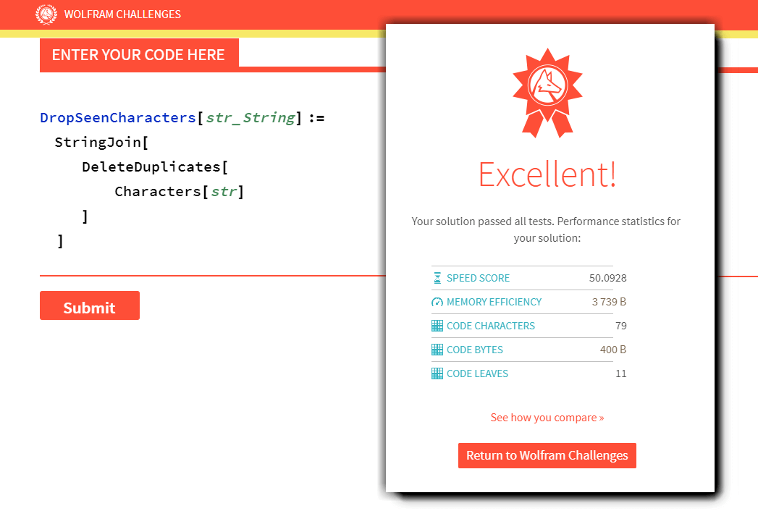758x532 pixels.
Task: Select the DropSeenCharacters function name
Action: pos(118,117)
